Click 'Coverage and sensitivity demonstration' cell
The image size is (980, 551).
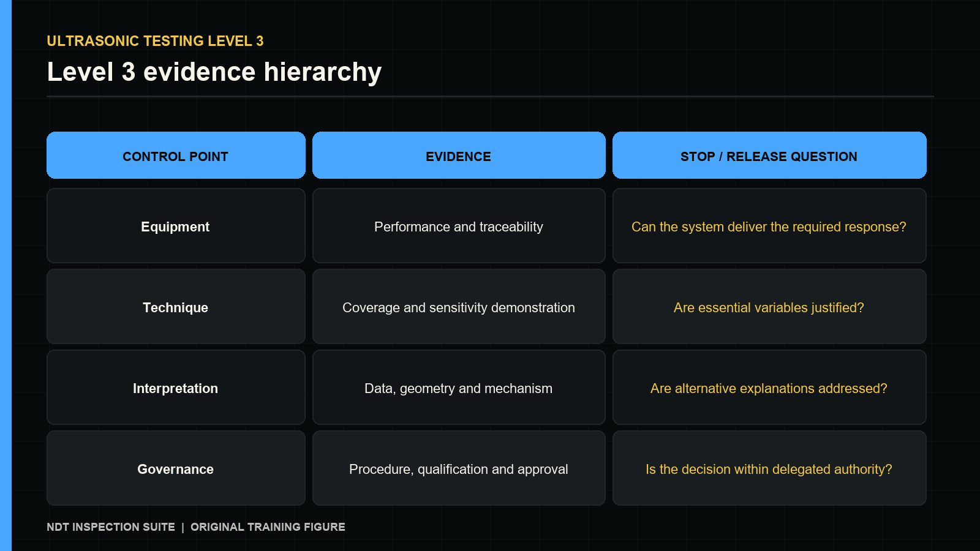(459, 307)
